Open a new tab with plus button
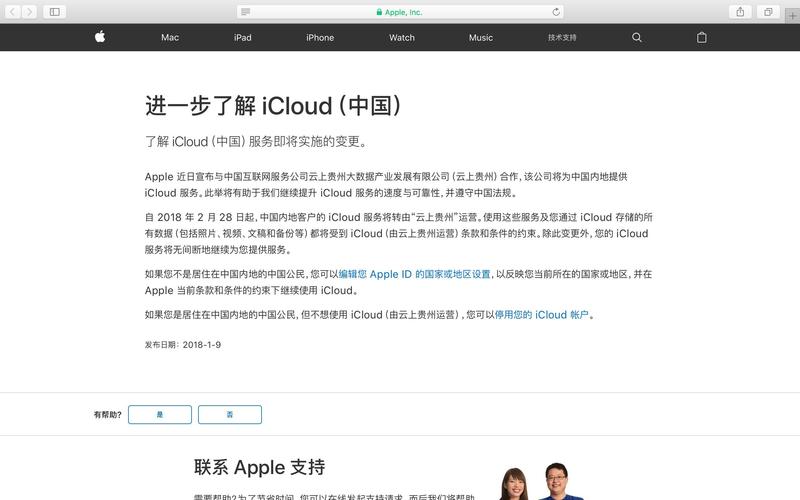The height and width of the screenshot is (500, 800). pos(792,16)
